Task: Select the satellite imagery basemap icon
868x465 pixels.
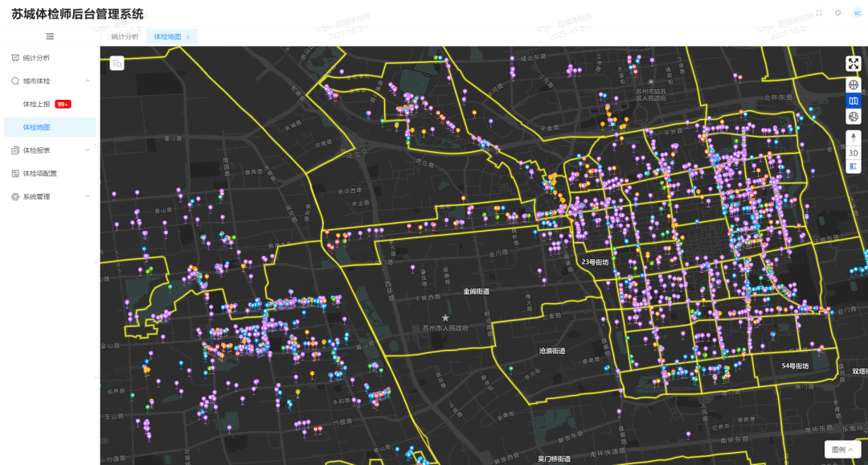Action: point(854,117)
